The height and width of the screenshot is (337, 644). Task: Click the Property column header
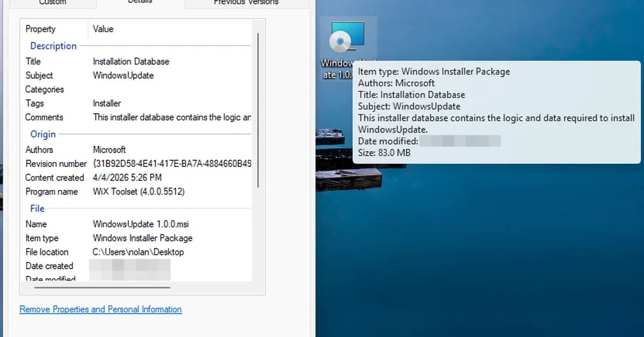pos(40,29)
